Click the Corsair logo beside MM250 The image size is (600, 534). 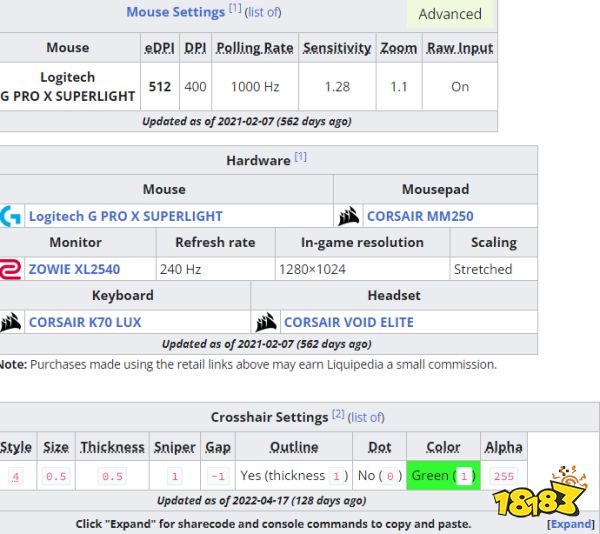(349, 216)
